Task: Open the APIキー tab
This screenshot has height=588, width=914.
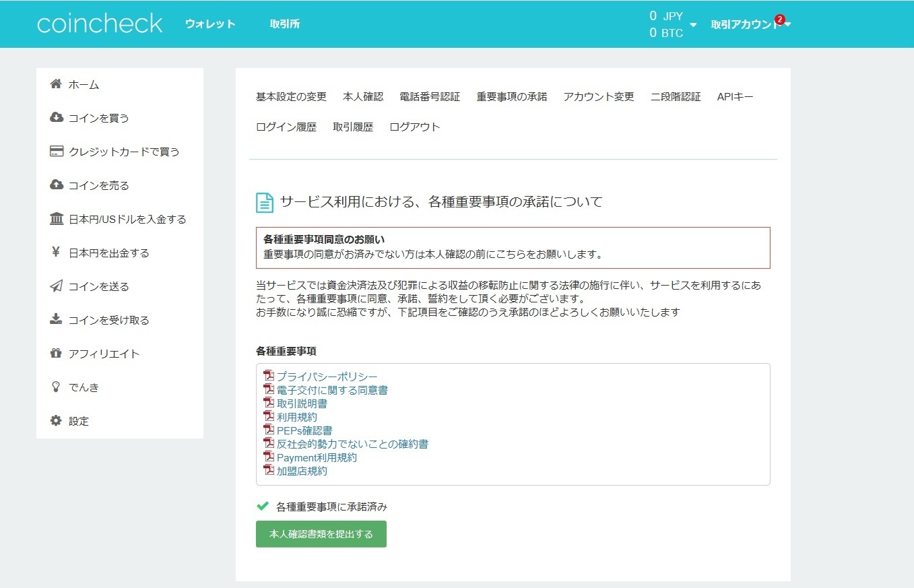Action: point(736,96)
